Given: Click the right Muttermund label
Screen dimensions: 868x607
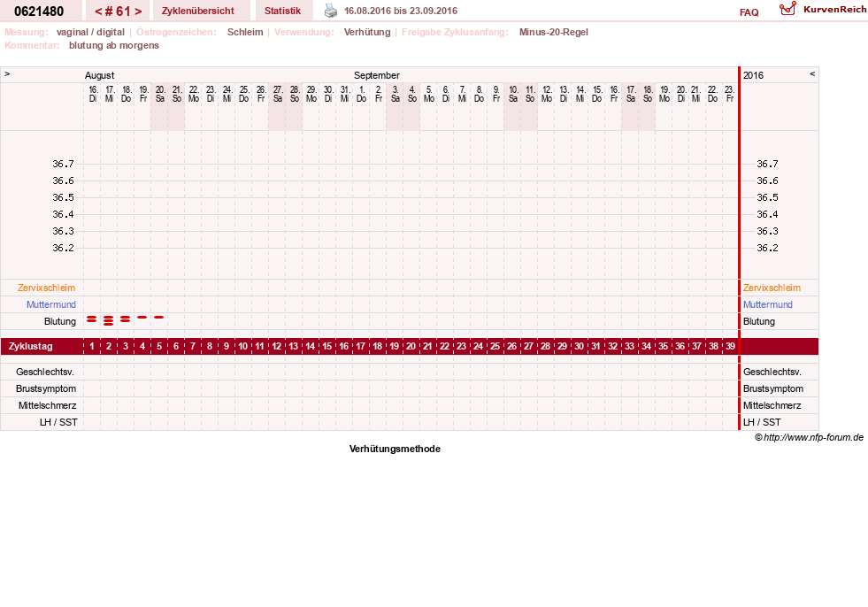Looking at the screenshot, I should [x=768, y=304].
